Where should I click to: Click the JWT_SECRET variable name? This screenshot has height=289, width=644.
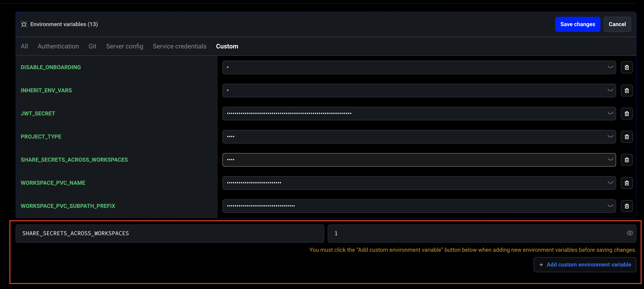pos(38,113)
